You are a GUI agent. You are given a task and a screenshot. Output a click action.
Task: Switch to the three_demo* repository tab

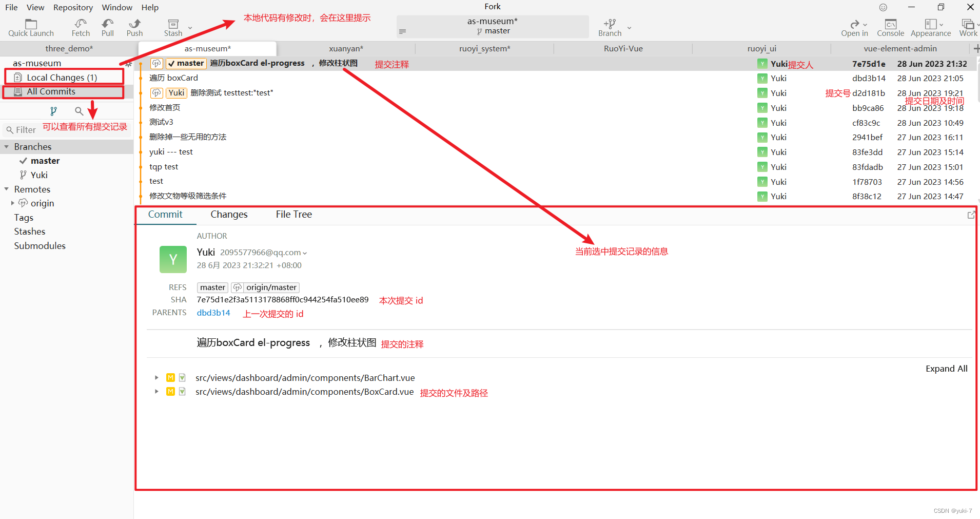69,48
